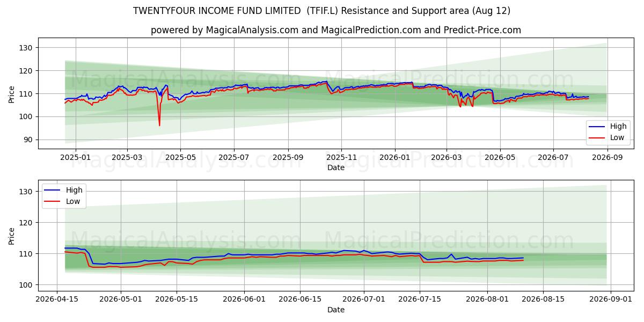Image resolution: width=644 pixels, height=322 pixels.
Task: Click the bottom chart x-axis label 2026-07-01
Action: pos(364,300)
